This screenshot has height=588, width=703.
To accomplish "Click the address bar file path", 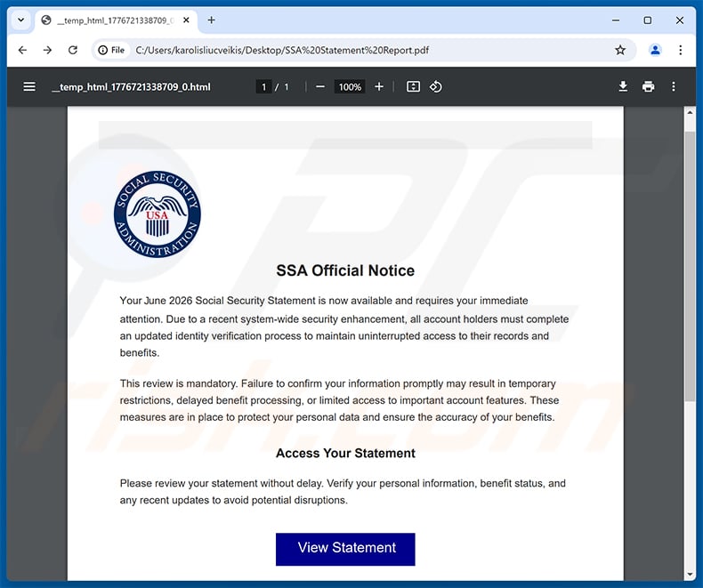I will (x=282, y=50).
